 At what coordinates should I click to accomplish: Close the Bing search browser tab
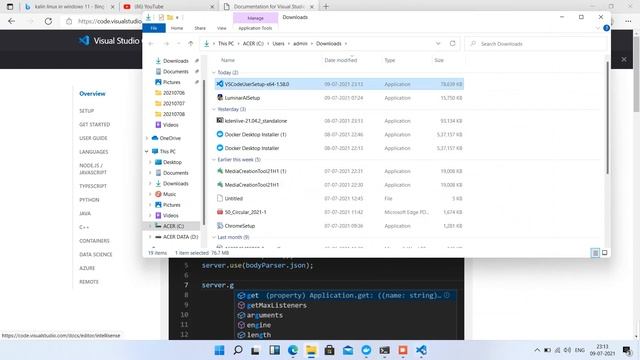(x=113, y=7)
